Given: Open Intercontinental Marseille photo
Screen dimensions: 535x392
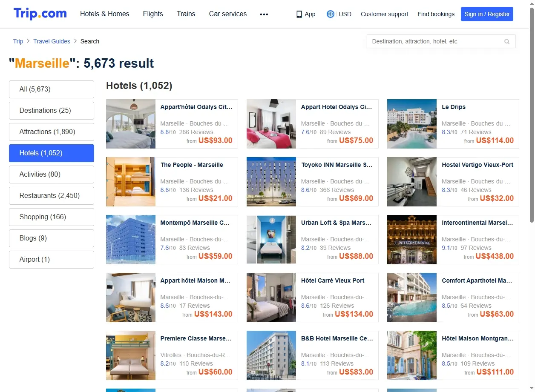Looking at the screenshot, I should pyautogui.click(x=412, y=240).
